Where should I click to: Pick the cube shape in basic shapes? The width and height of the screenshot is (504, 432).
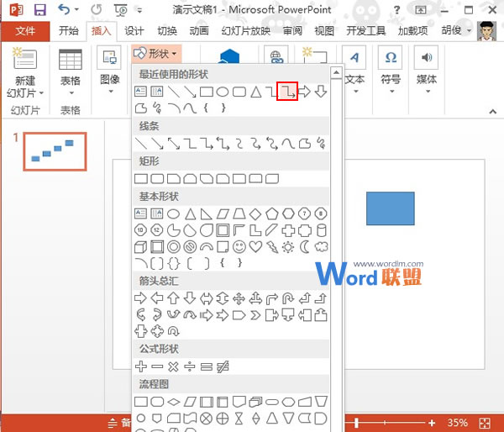(x=140, y=247)
